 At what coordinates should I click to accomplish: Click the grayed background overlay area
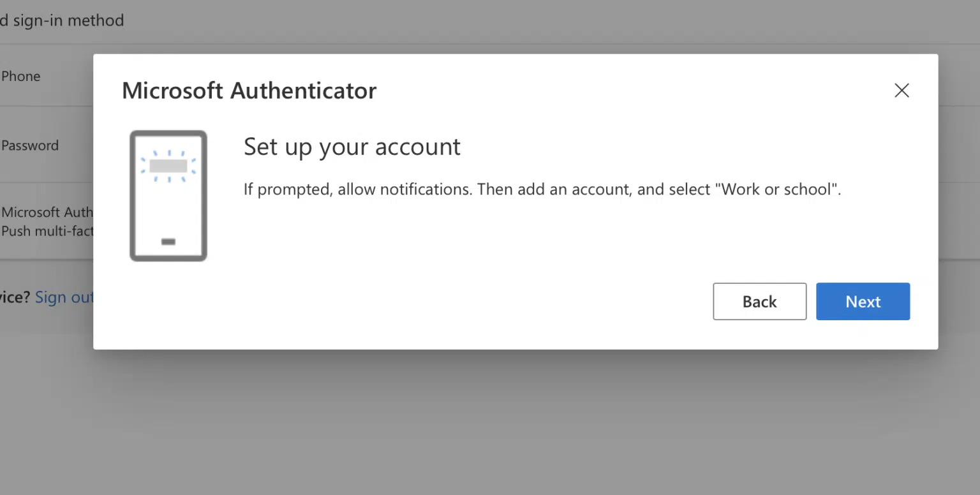click(x=490, y=421)
